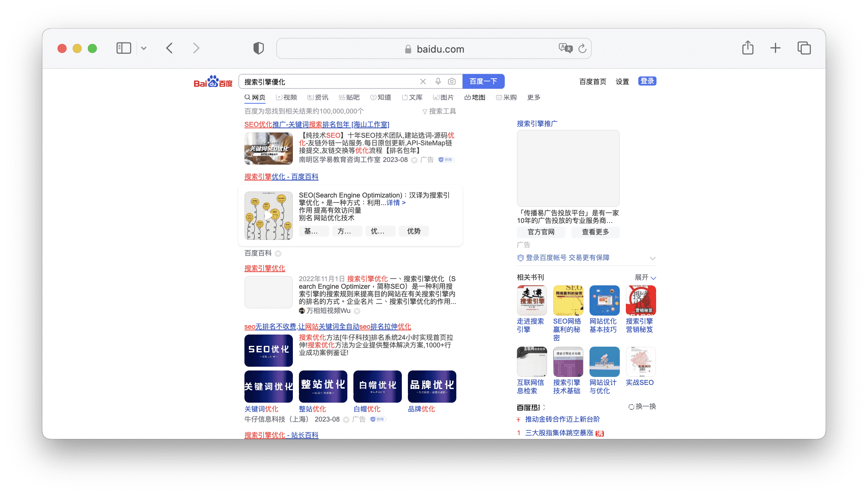Open the SEO优化推广 海山工作室 ad result
This screenshot has width=868, height=495.
point(317,125)
